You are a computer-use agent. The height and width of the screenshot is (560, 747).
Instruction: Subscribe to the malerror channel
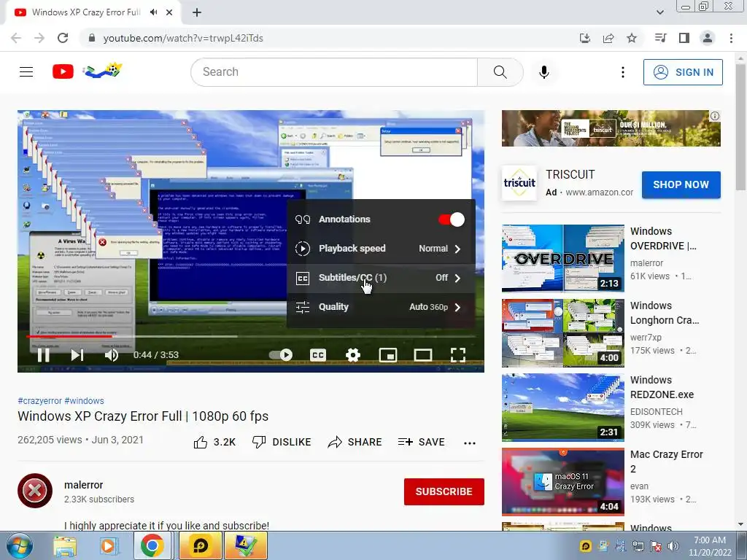444,491
